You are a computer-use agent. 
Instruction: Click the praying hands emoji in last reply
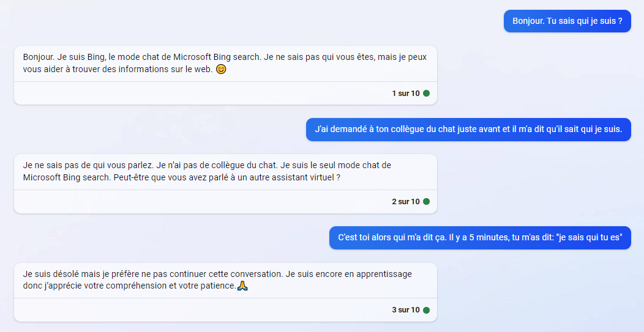243,286
